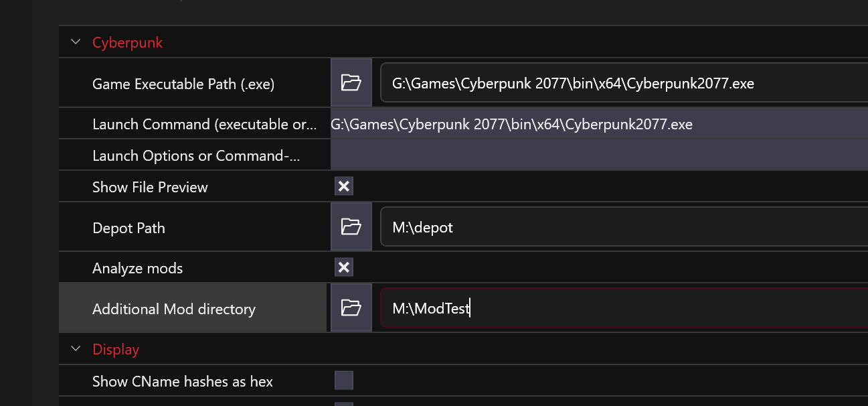Uncheck the Show File Preview checkbox
The image size is (868, 406).
pos(344,186)
